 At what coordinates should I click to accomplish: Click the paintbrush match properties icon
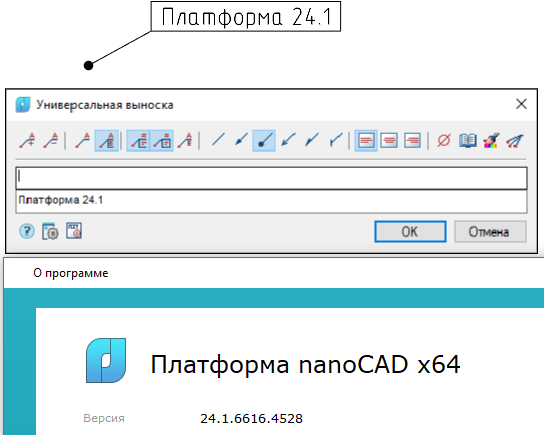(x=491, y=140)
